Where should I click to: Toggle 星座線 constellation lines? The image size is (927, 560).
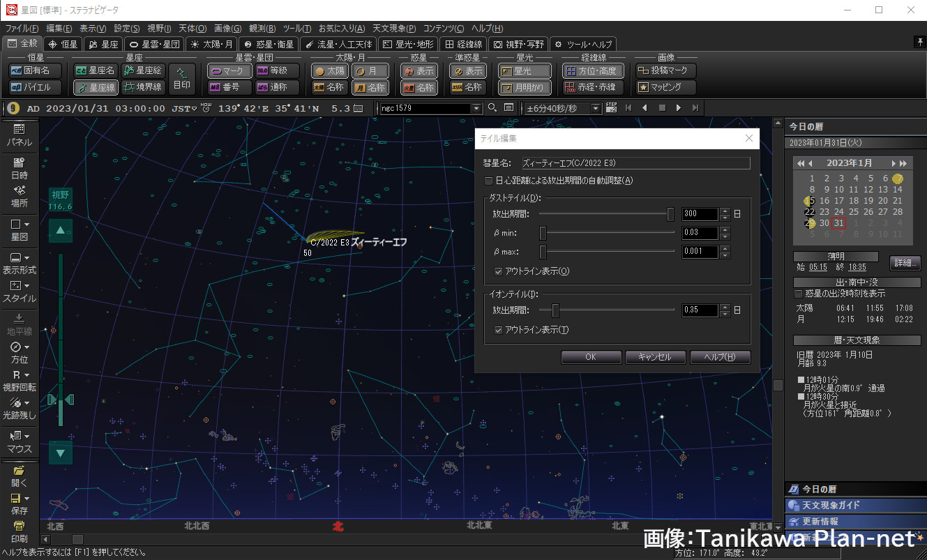[x=96, y=88]
